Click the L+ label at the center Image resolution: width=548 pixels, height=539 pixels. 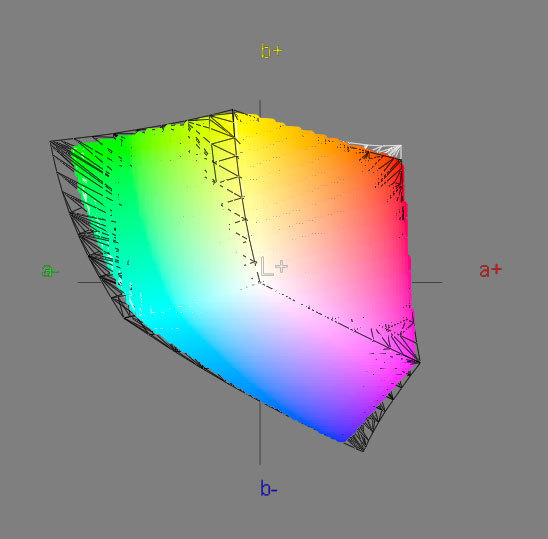274,266
